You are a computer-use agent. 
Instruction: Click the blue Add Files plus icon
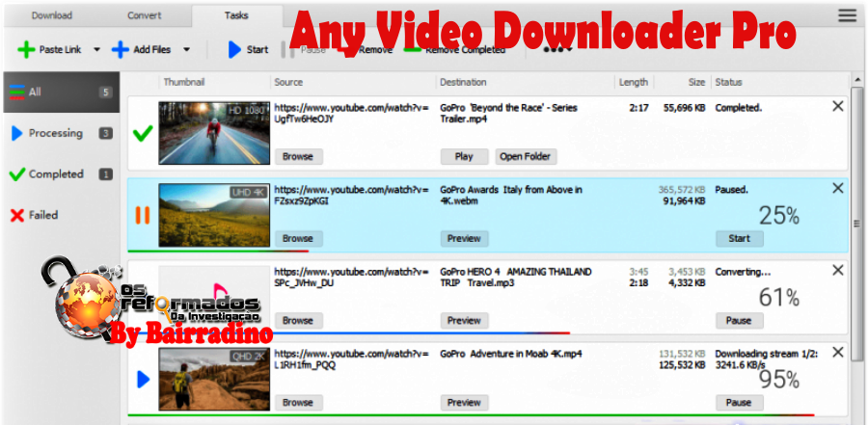121,50
